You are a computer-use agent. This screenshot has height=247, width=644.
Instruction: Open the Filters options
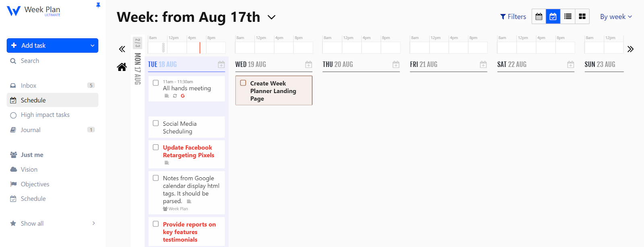(513, 17)
